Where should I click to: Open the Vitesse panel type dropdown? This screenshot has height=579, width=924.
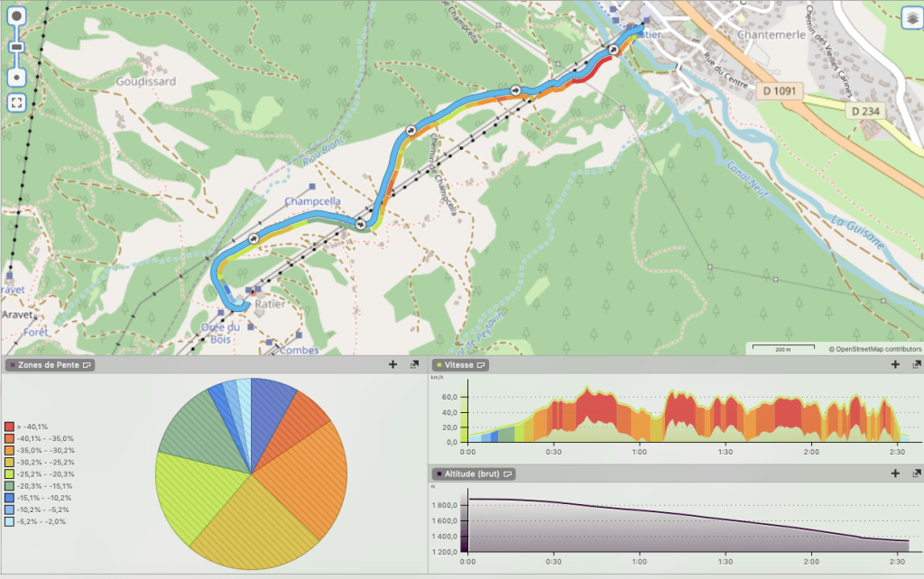click(482, 365)
